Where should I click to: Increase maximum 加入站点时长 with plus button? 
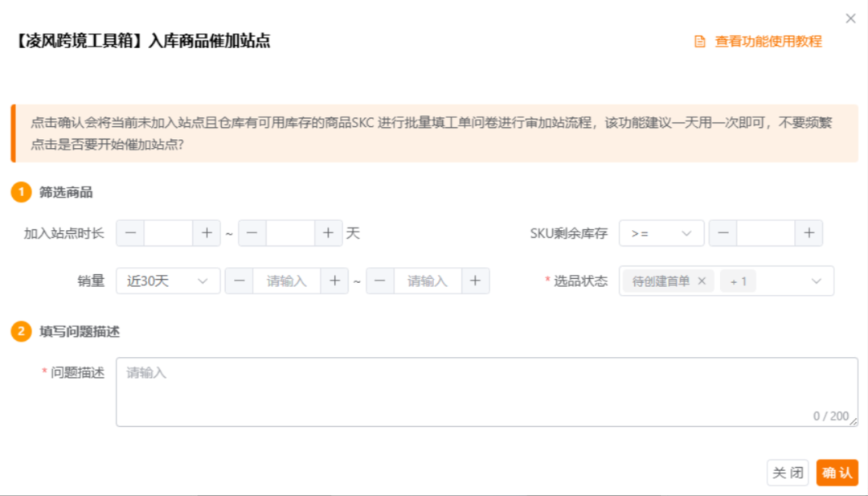[x=328, y=233]
